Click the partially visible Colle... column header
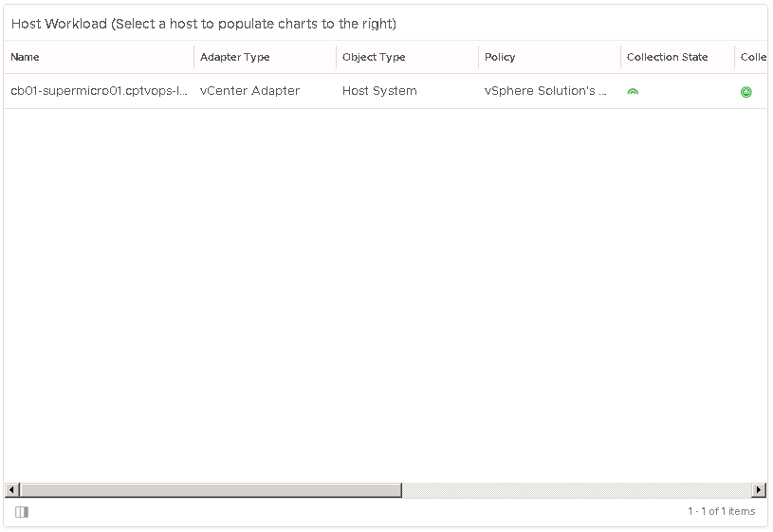 (x=753, y=57)
